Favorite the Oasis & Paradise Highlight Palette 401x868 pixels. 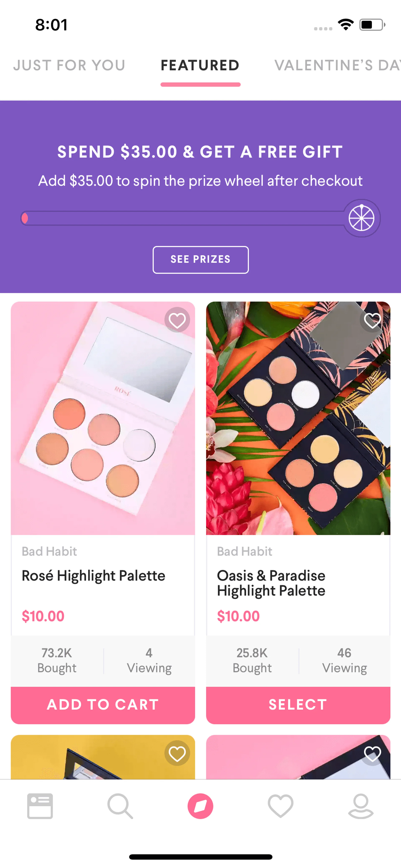(372, 320)
